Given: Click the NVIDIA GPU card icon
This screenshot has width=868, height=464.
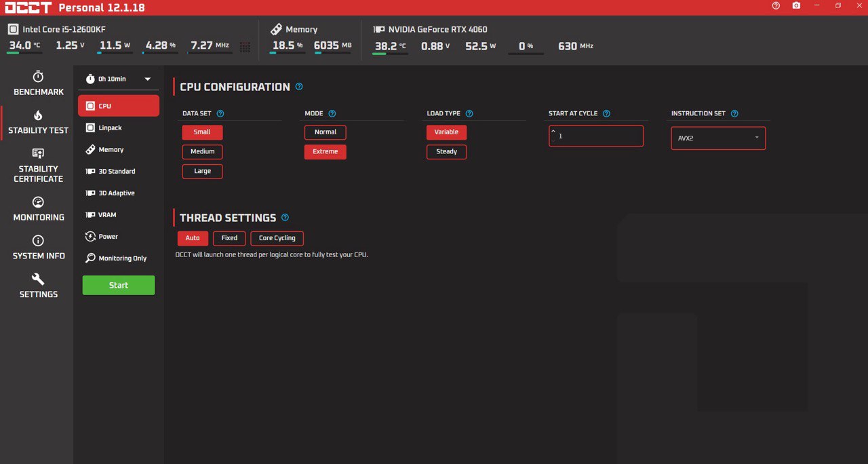Looking at the screenshot, I should coord(379,30).
